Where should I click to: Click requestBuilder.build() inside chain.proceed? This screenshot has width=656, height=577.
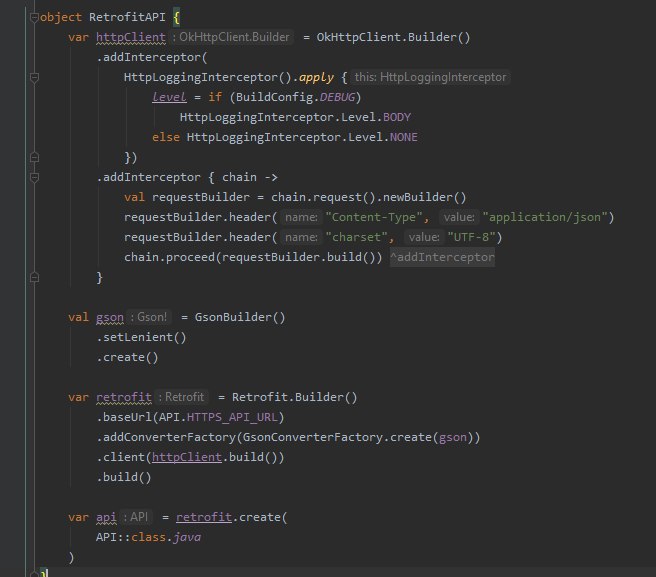point(299,257)
